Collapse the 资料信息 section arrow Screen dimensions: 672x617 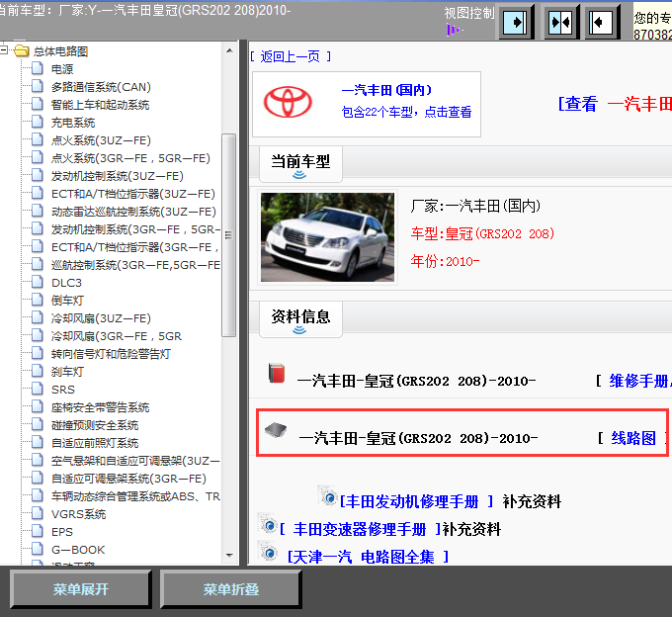(x=299, y=329)
